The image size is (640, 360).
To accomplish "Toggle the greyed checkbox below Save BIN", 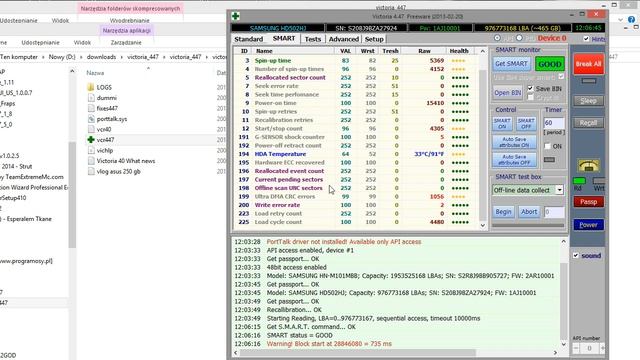I will 530,98.
